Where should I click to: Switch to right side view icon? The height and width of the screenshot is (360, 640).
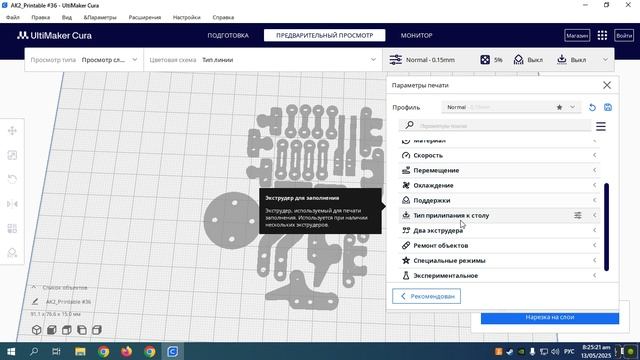[x=97, y=330]
